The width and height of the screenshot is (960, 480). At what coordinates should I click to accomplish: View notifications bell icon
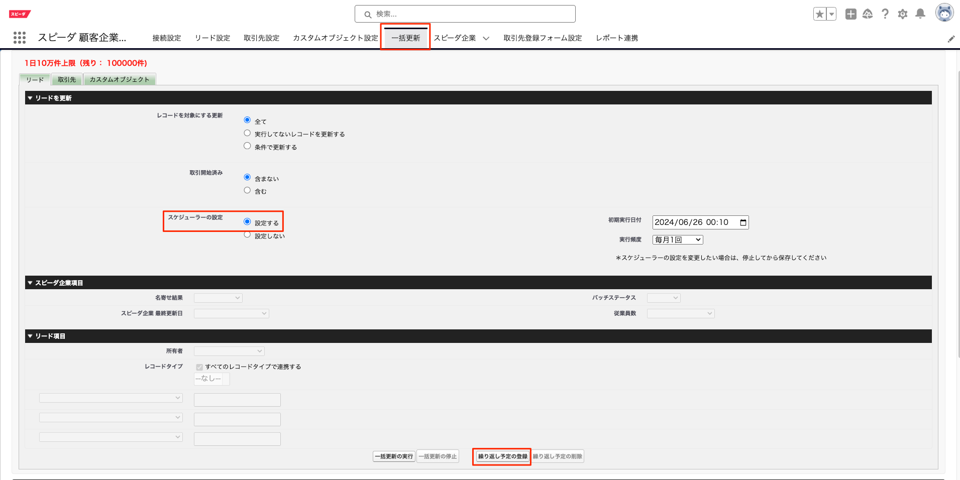coord(920,14)
